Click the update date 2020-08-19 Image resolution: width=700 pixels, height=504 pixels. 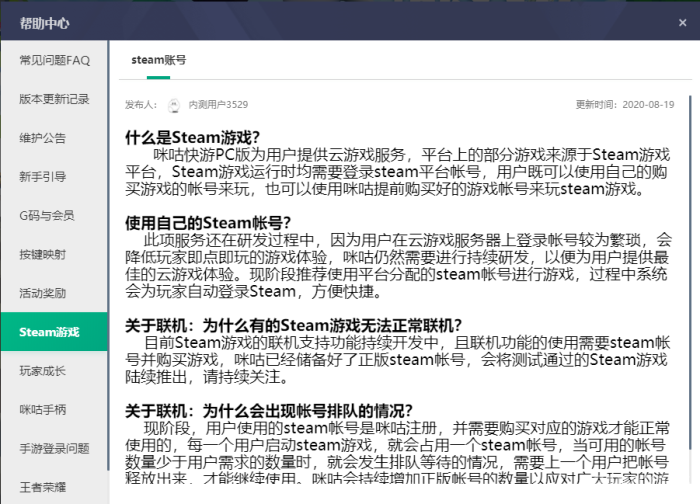tap(648, 104)
